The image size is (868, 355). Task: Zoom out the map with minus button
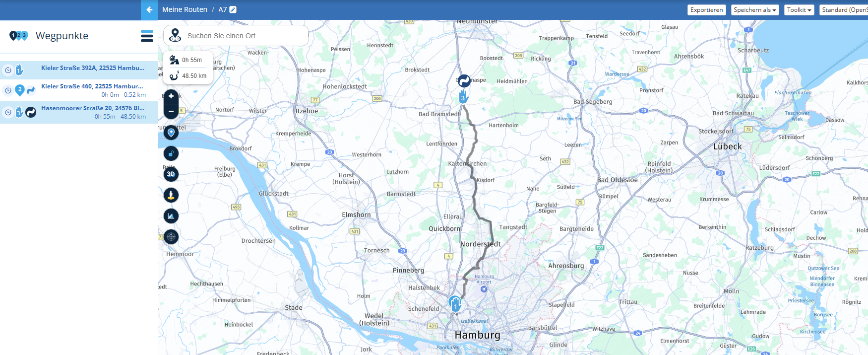[171, 111]
